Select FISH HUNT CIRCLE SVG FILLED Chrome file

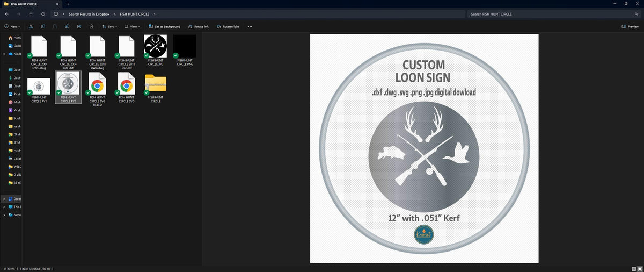click(98, 90)
